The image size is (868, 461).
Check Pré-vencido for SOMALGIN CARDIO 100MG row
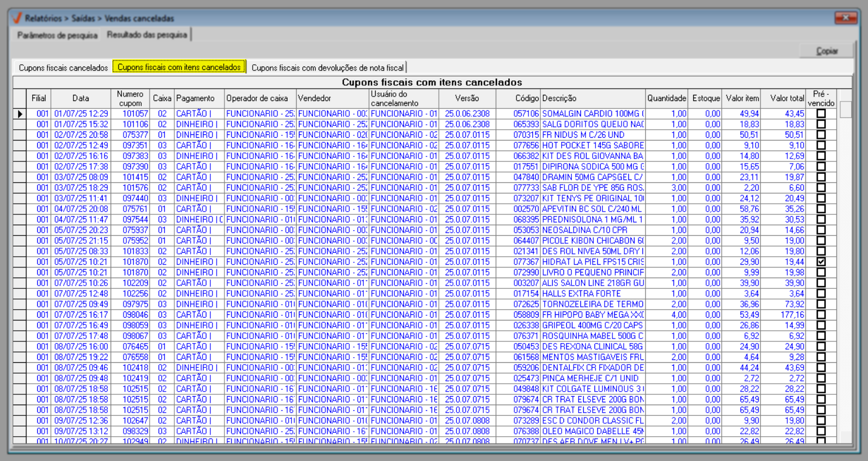821,114
